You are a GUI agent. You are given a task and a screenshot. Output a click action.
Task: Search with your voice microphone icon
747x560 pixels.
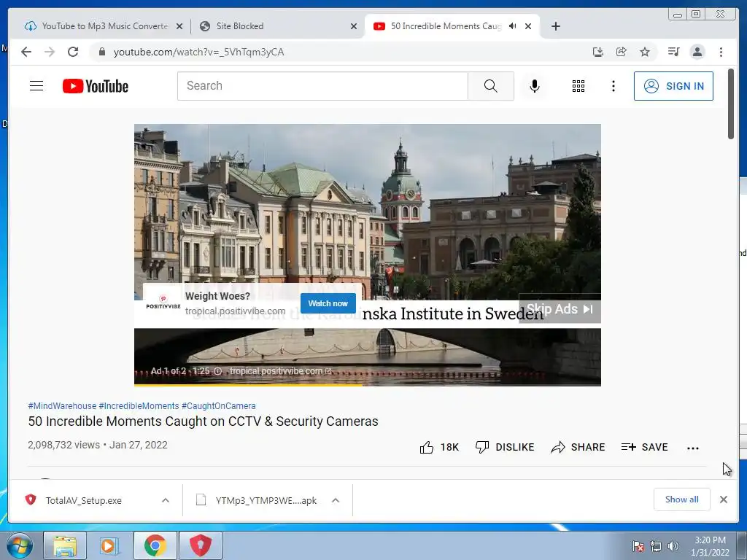click(x=535, y=86)
